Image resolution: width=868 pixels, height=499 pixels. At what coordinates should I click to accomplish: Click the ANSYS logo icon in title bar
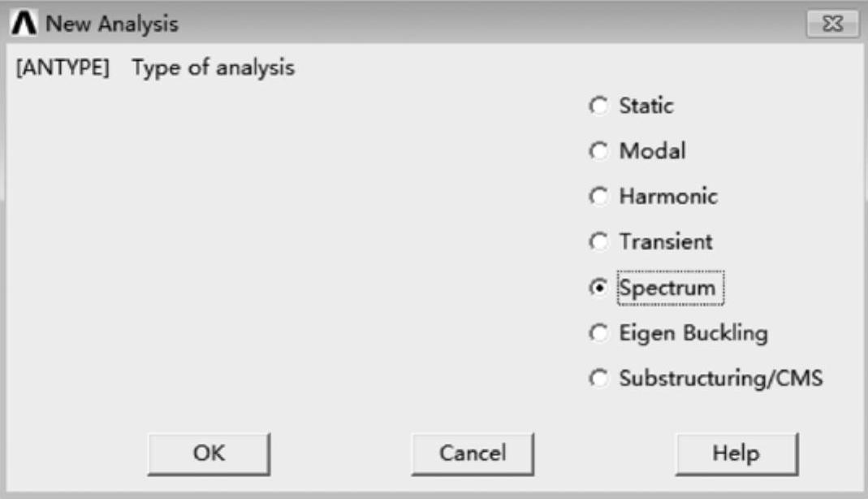click(x=24, y=24)
